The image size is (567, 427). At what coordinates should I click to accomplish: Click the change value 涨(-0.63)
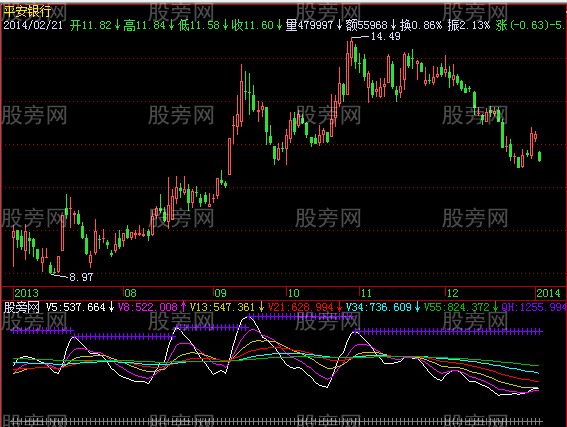coord(522,25)
